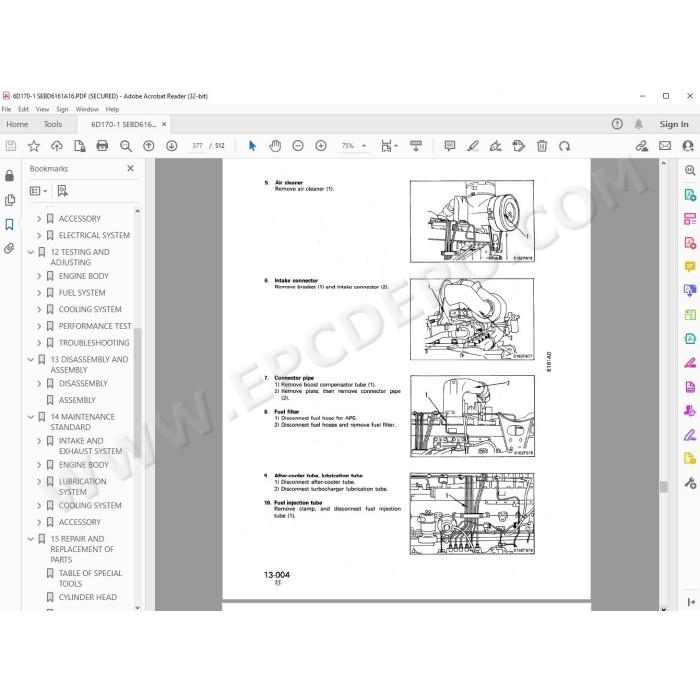Go to the previous page
Screen dimensions: 700x700
point(149,146)
